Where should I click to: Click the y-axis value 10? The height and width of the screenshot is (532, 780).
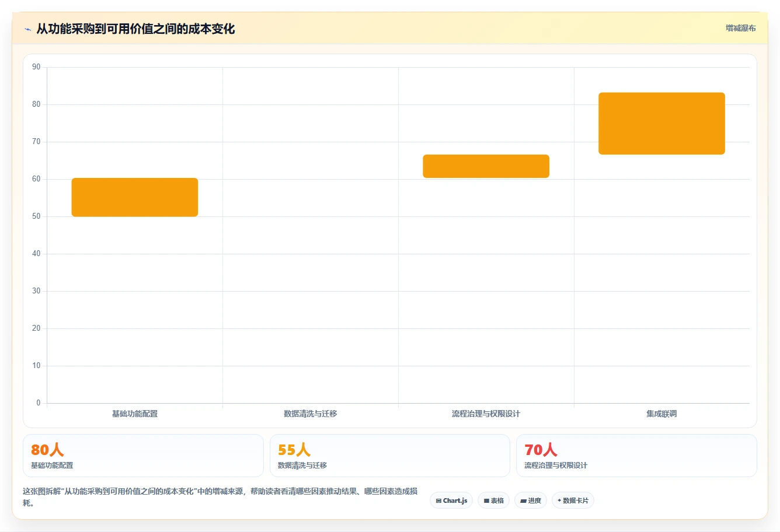click(x=36, y=366)
